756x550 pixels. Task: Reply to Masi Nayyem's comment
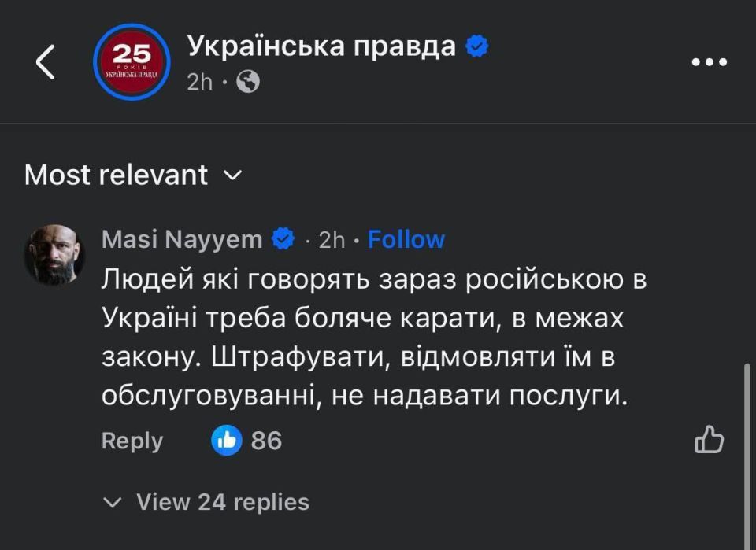click(x=131, y=441)
